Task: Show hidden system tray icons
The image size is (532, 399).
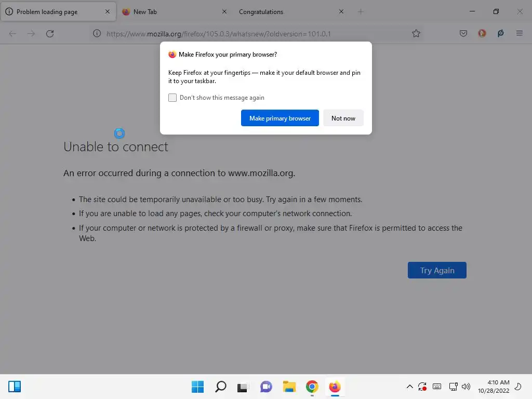Action: click(409, 387)
